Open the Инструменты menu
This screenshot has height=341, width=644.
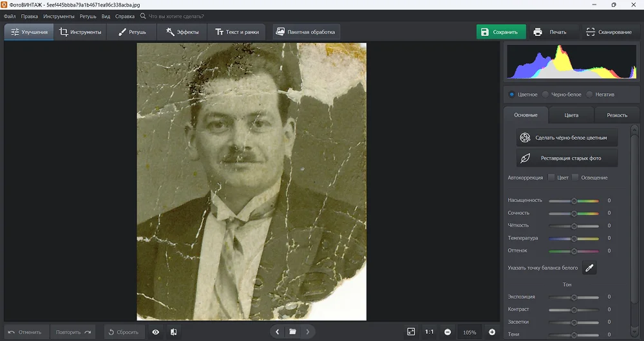click(59, 16)
